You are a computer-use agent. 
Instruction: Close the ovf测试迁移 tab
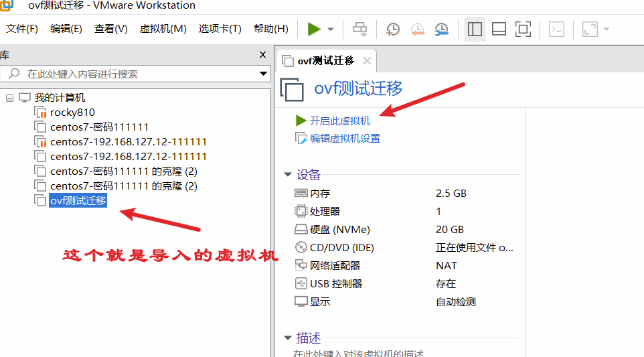click(367, 61)
